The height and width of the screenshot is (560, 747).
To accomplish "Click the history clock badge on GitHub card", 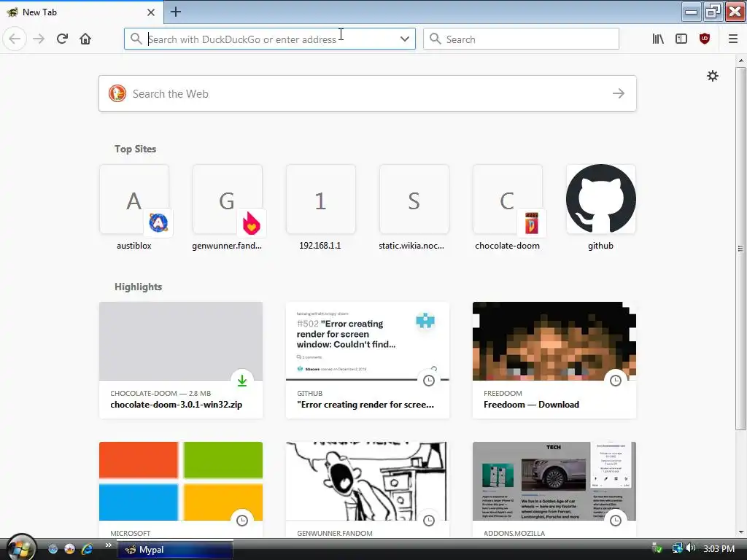I will pos(429,381).
